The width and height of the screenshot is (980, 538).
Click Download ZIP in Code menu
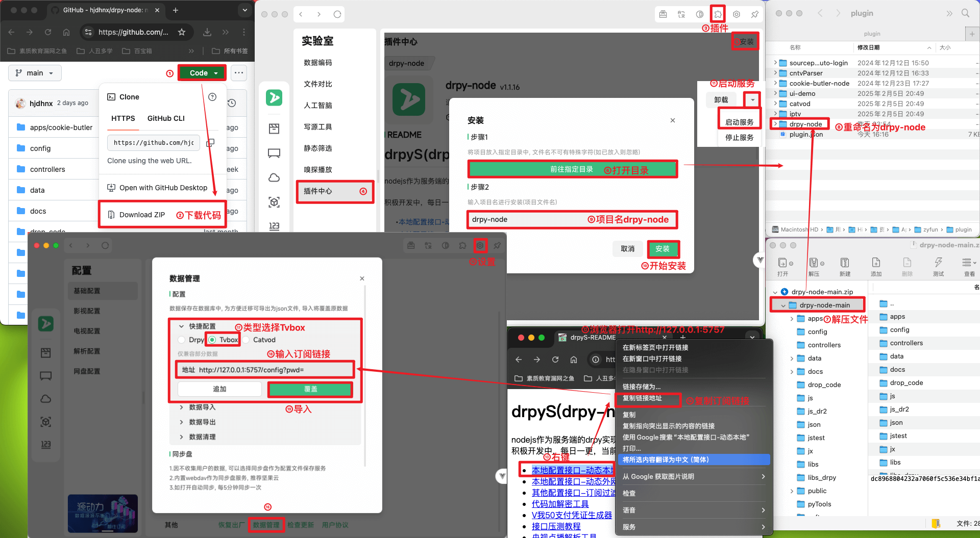pyautogui.click(x=142, y=215)
